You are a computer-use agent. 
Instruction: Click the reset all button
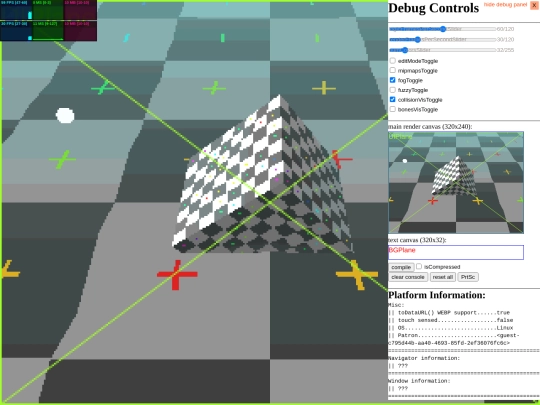pos(443,277)
